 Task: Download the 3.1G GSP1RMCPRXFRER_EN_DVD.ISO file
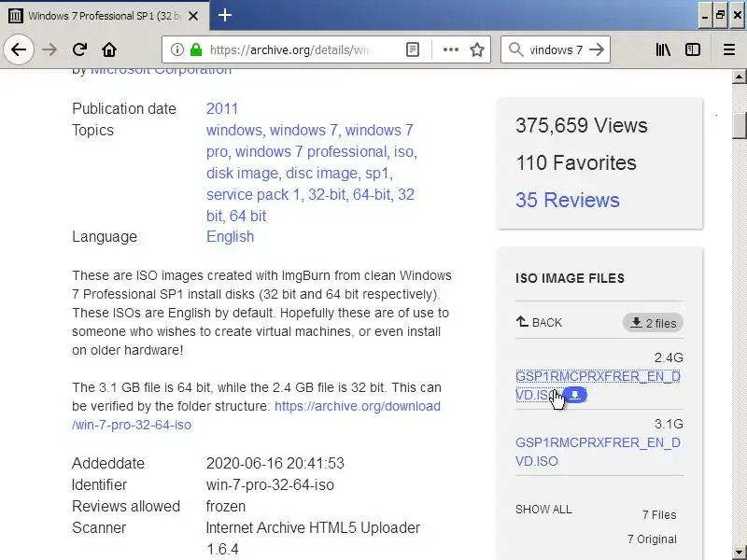[598, 452]
